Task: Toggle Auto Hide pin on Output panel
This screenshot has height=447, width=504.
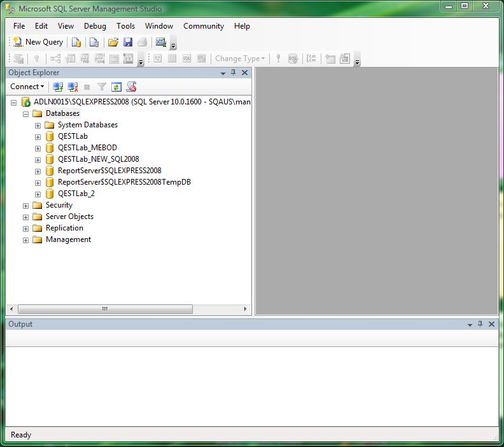Action: coord(480,324)
